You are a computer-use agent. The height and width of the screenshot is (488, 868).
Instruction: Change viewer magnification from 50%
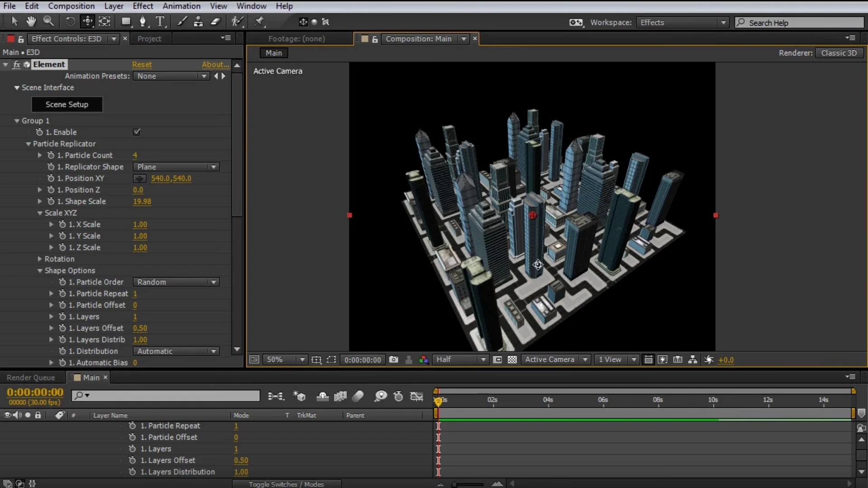(285, 360)
